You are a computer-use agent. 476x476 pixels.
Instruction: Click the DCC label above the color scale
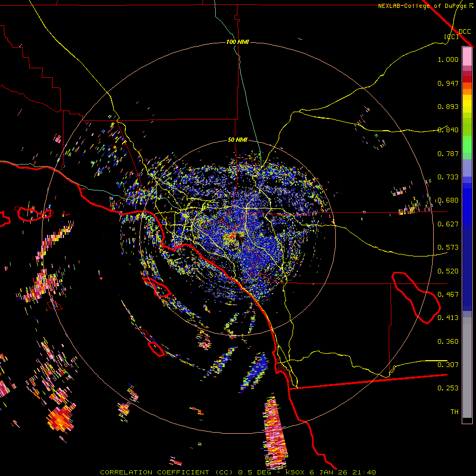[464, 32]
